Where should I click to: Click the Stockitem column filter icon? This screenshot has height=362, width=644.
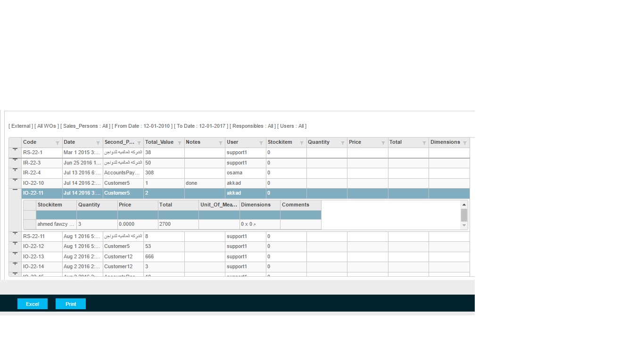coord(302,143)
